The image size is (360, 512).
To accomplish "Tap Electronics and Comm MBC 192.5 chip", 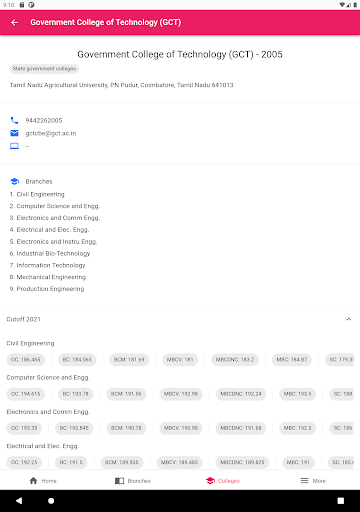I will coord(297,428).
